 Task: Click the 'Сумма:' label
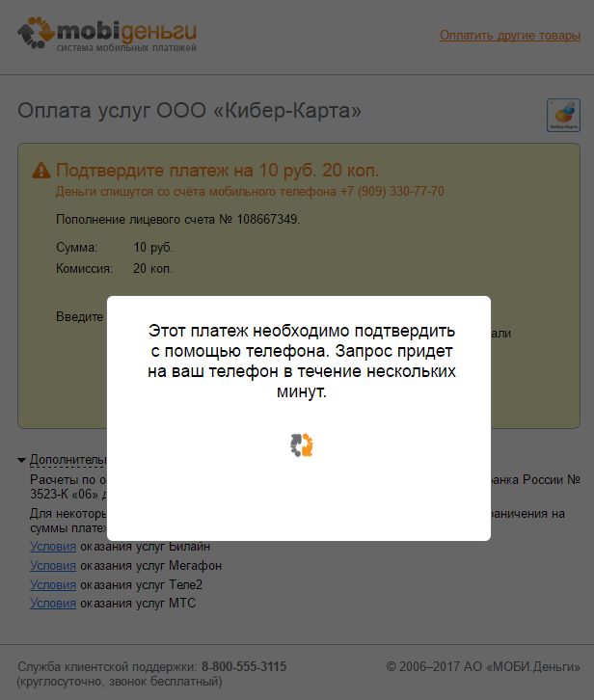[x=76, y=248]
